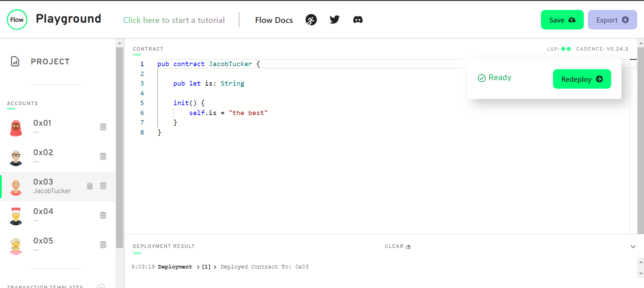
Task: Open the Discord icon link
Action: [358, 20]
